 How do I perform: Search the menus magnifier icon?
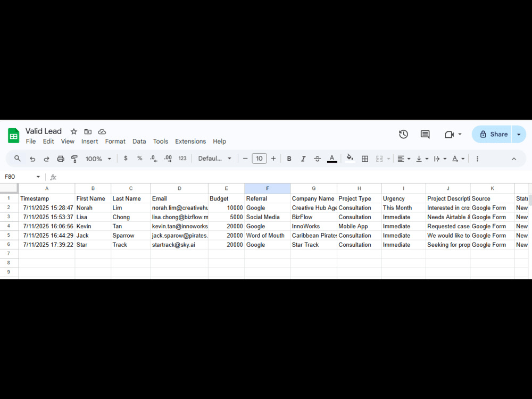tap(18, 159)
